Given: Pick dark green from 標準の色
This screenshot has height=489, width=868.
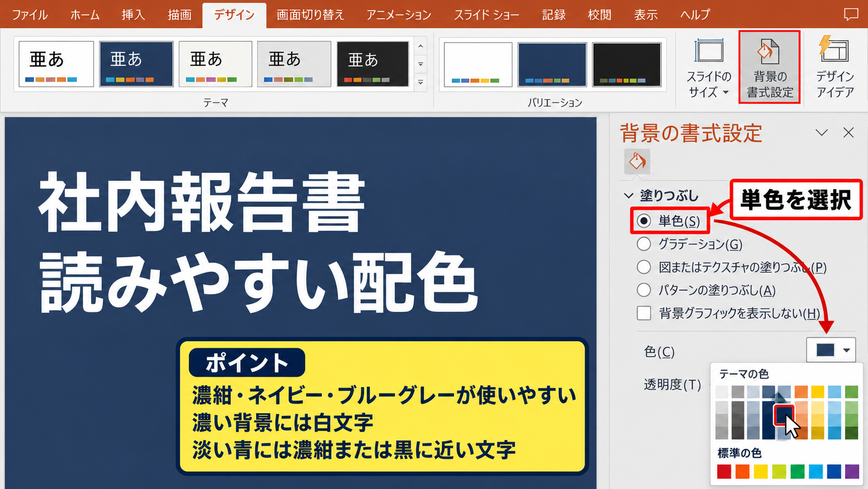Looking at the screenshot, I should (x=797, y=471).
